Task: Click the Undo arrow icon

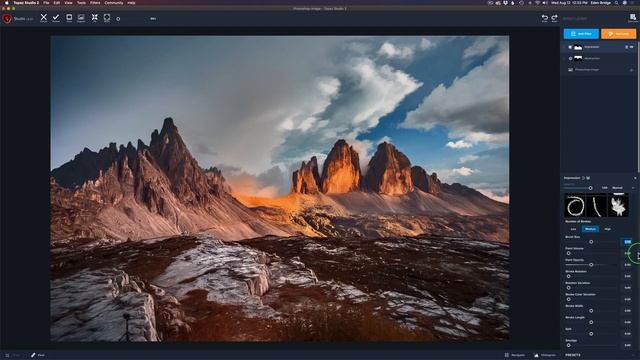Action: pos(544,18)
